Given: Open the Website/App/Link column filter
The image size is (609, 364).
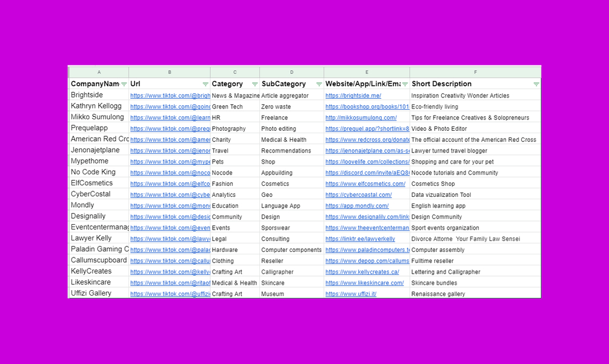Looking at the screenshot, I should [x=405, y=84].
